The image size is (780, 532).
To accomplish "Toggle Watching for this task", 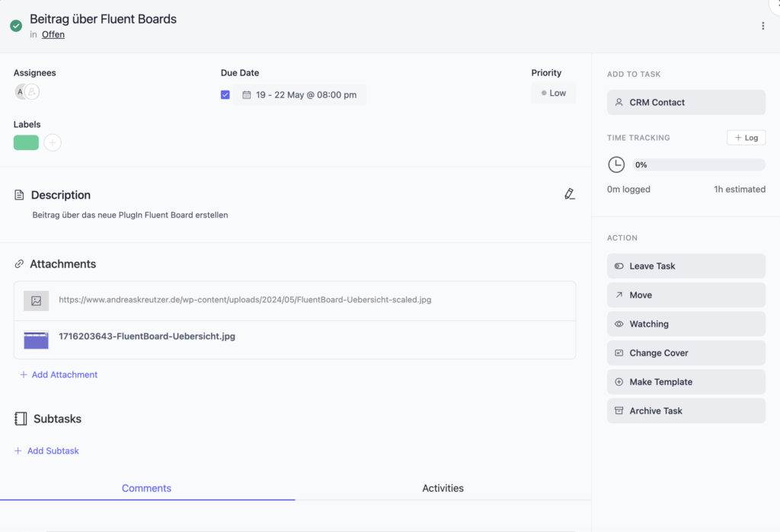I will pyautogui.click(x=686, y=323).
